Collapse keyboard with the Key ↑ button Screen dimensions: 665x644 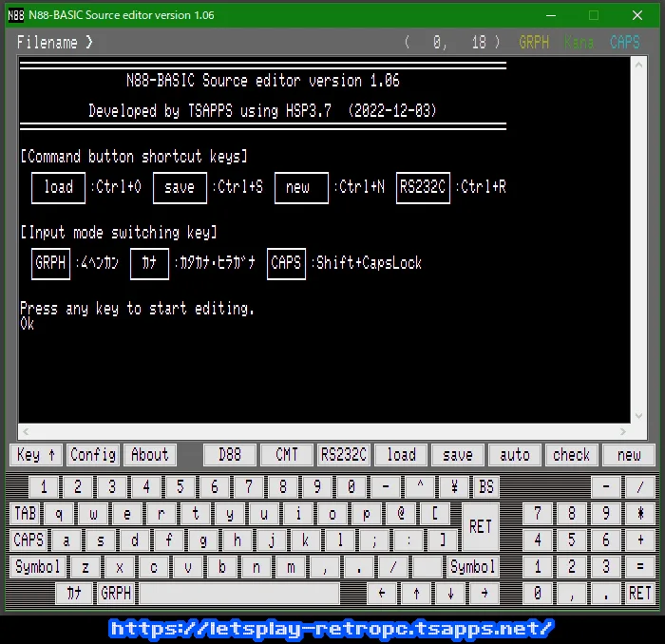tap(38, 455)
